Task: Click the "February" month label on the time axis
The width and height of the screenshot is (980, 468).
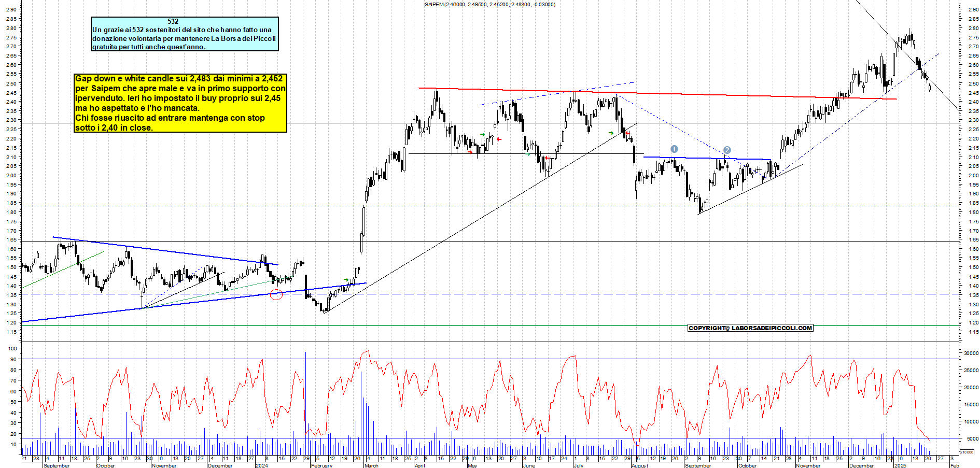Action: click(x=321, y=465)
